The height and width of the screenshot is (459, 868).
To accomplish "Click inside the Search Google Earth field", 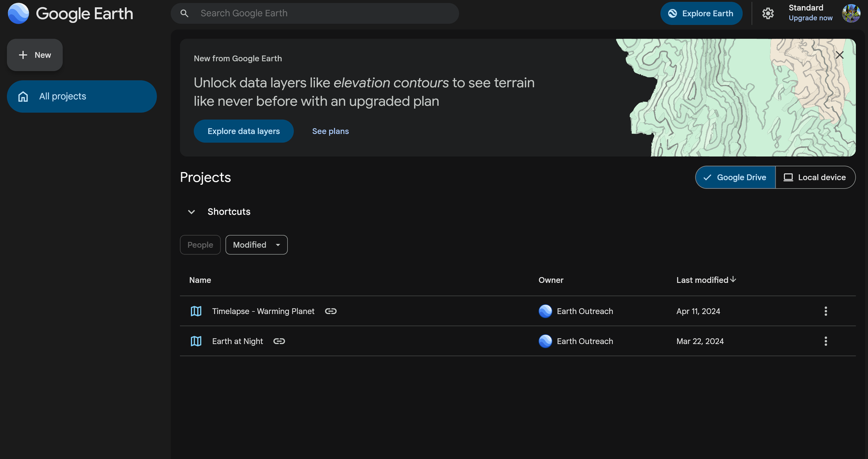I will point(315,13).
